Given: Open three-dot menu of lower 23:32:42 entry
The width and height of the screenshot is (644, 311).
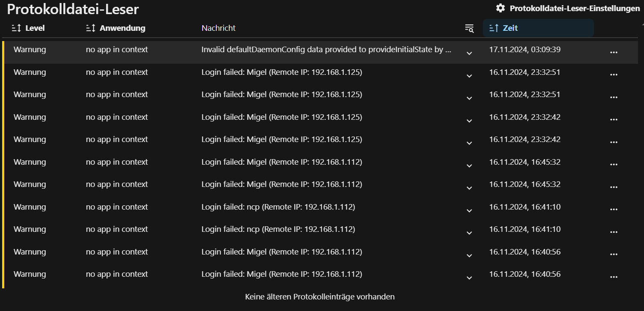Looking at the screenshot, I should (x=614, y=142).
